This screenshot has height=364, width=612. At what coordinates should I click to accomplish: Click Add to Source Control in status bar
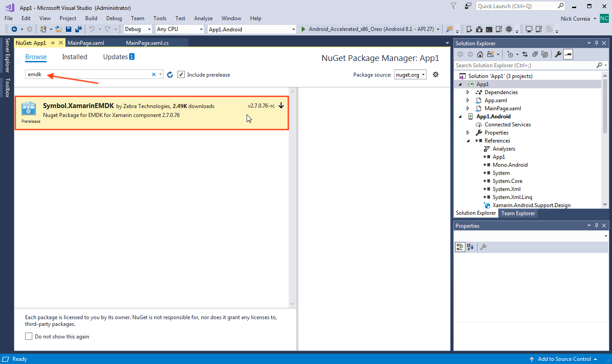point(564,359)
